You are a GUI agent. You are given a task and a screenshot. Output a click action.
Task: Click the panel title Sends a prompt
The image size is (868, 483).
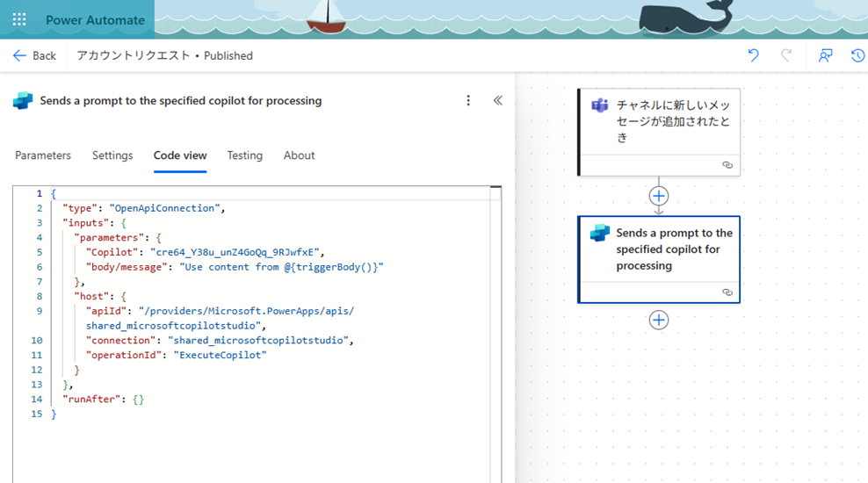coord(180,101)
